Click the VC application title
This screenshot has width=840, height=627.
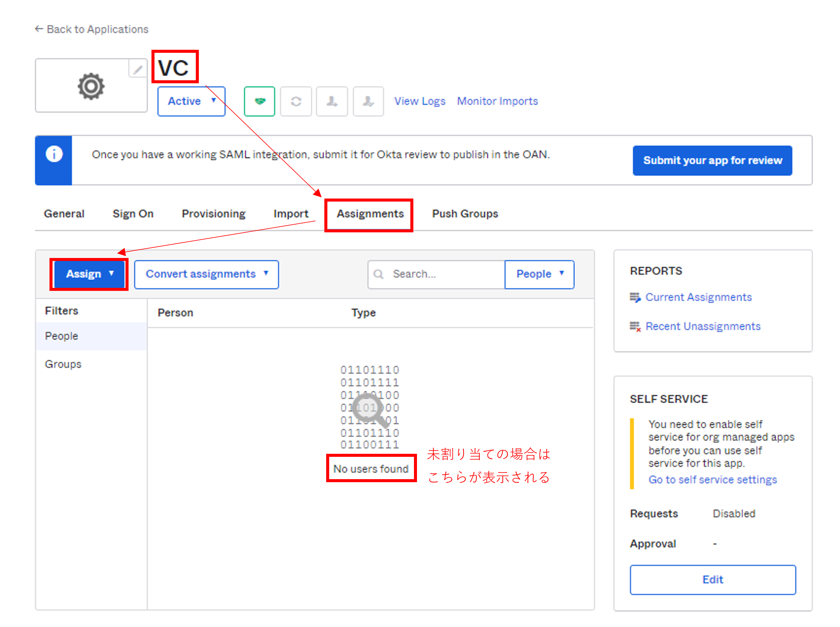point(173,68)
